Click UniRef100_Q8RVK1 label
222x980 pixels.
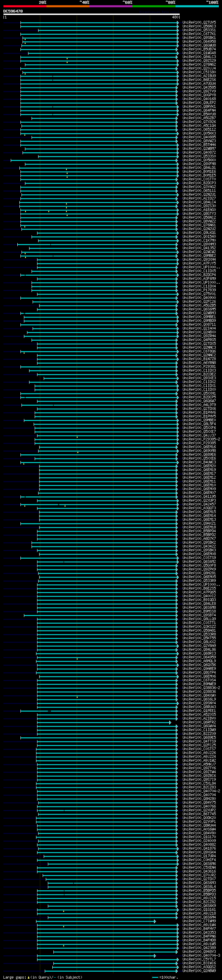199,106
